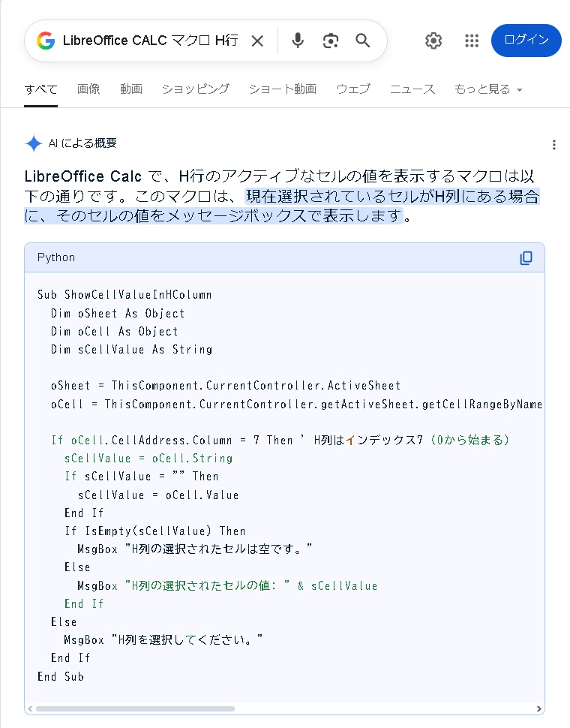The image size is (570, 728).
Task: Click the Google logo icon
Action: pos(46,41)
